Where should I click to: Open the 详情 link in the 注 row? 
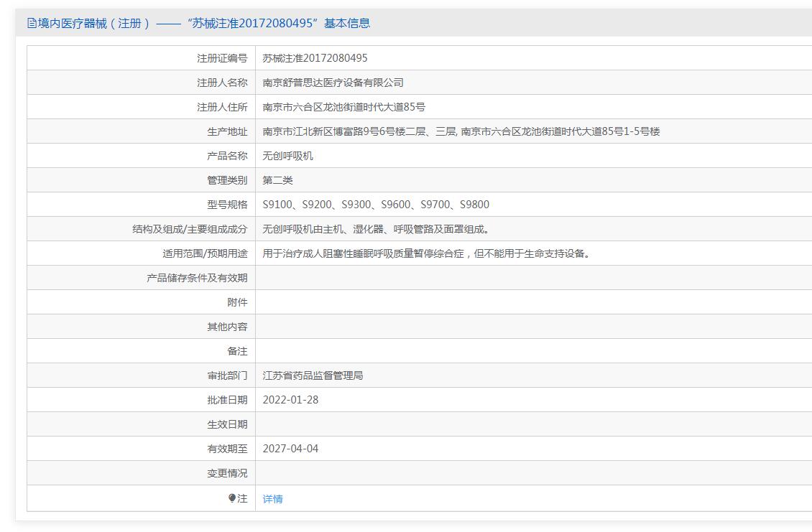click(272, 499)
